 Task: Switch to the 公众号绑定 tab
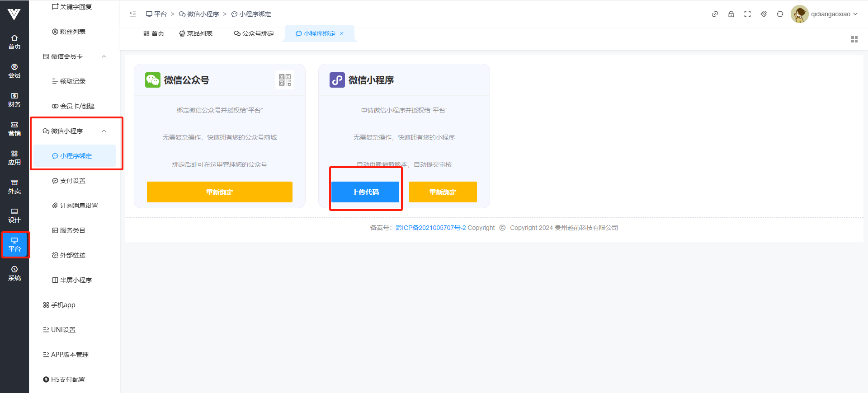(x=254, y=33)
